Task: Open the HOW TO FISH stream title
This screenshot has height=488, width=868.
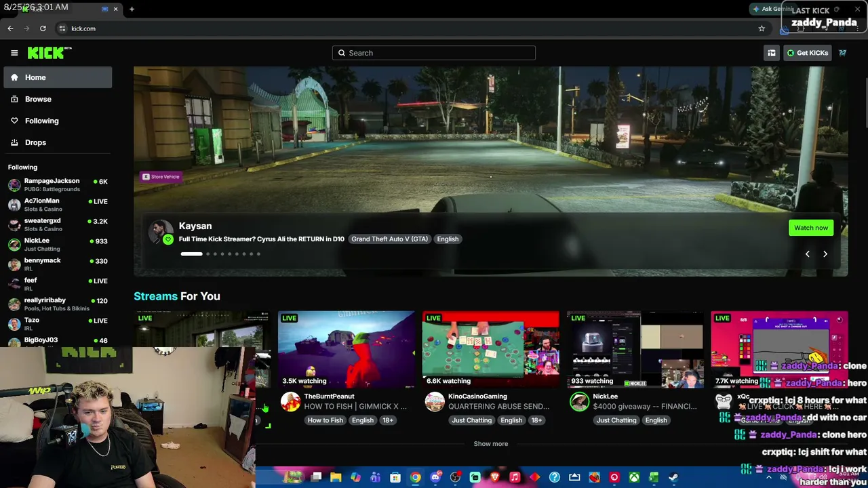Action: (x=355, y=407)
